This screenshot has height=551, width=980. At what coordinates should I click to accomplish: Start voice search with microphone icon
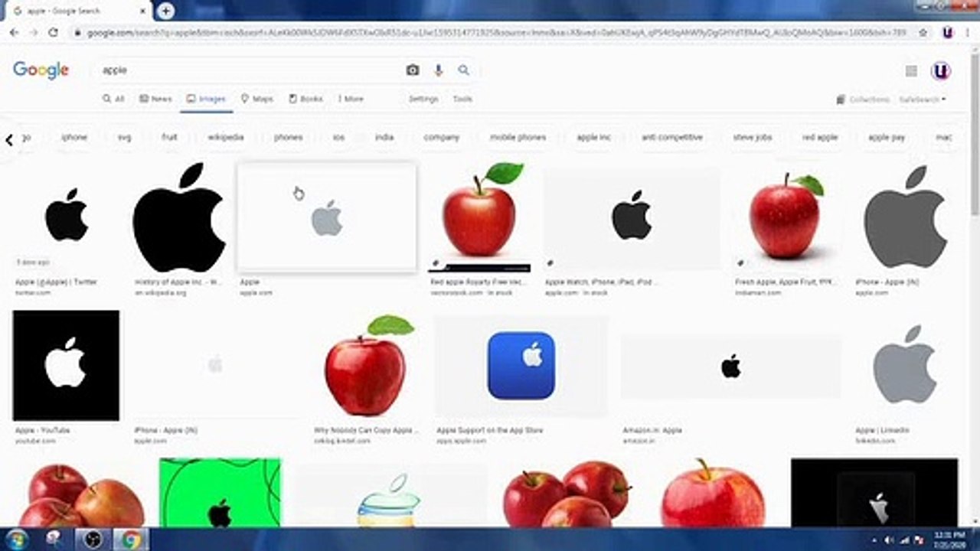click(x=439, y=70)
